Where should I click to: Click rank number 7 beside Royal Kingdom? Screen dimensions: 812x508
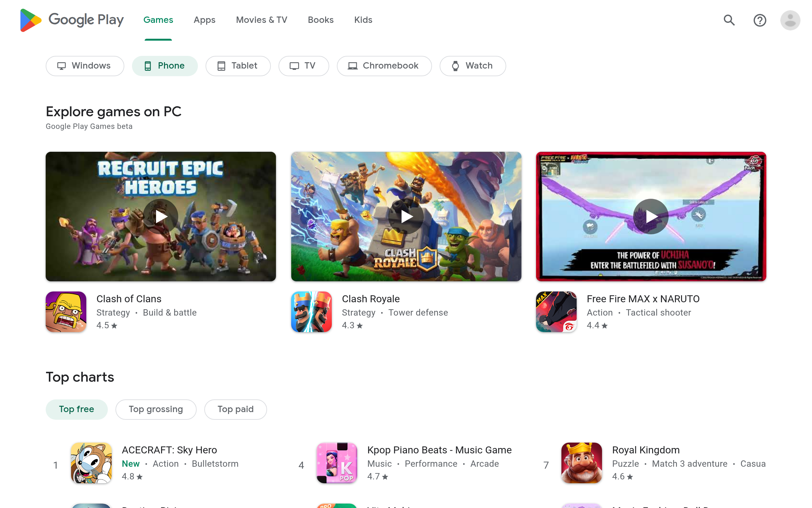click(546, 465)
